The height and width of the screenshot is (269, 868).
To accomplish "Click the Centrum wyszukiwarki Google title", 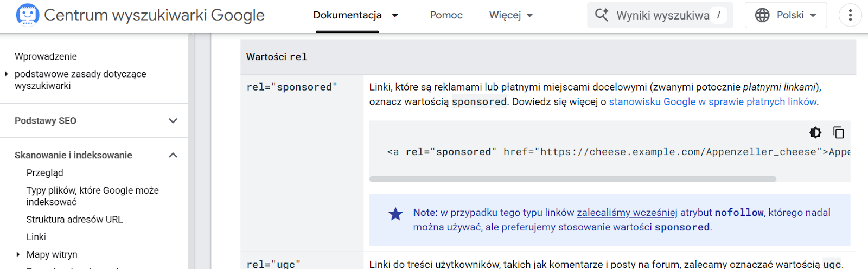I will click(x=154, y=15).
